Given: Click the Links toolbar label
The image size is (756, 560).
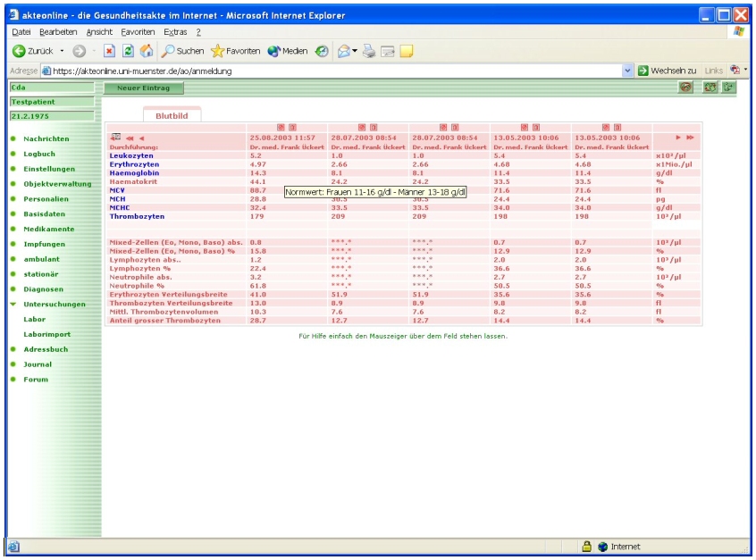Looking at the screenshot, I should tap(714, 71).
